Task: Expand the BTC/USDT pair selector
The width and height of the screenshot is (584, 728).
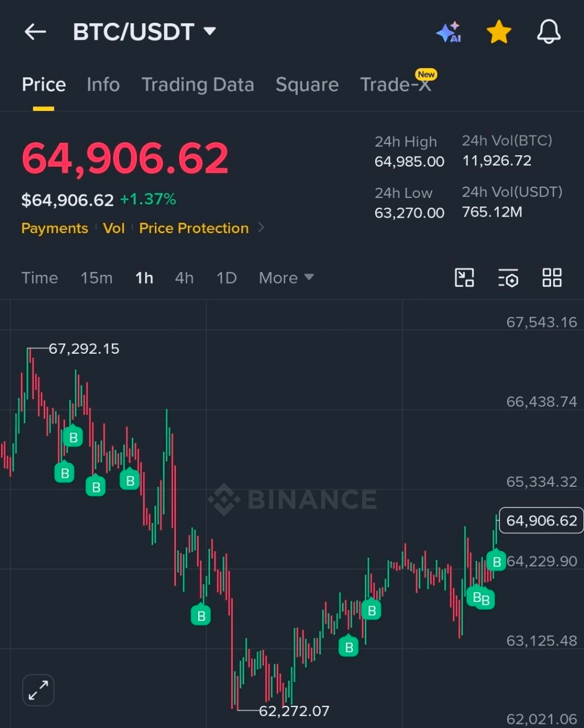Action: 145,32
